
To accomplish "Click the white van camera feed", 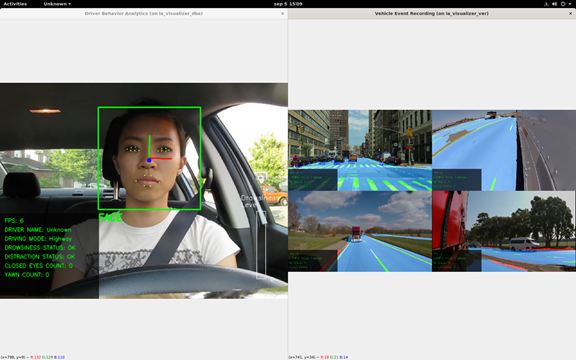I will click(504, 231).
